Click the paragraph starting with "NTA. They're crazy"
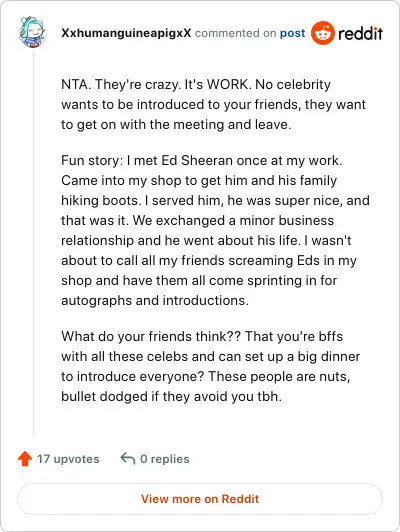The height and width of the screenshot is (532, 400). pos(213,104)
